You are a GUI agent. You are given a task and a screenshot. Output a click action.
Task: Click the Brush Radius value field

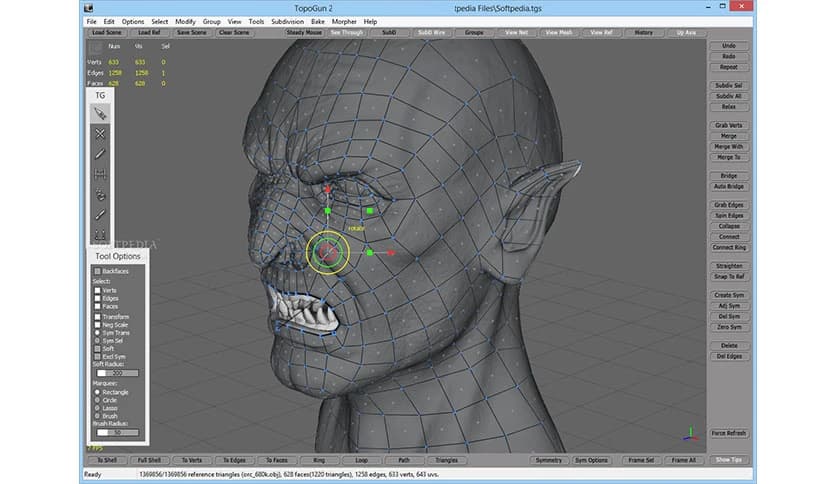[x=118, y=434]
